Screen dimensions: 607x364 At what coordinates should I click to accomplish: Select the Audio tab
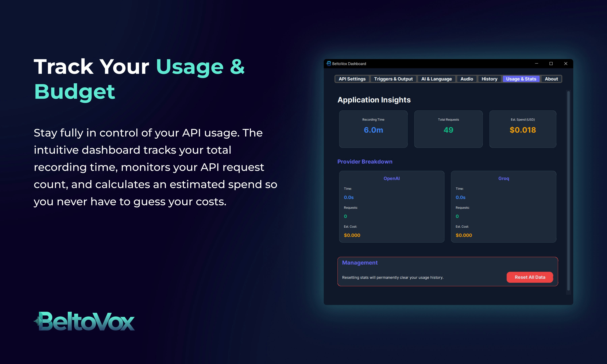click(466, 79)
